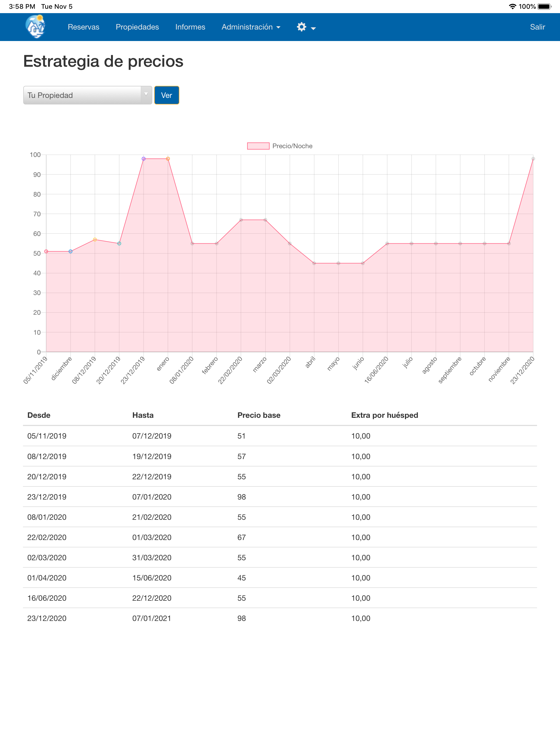Select the 20/12/2019 chart data point
The width and height of the screenshot is (560, 747).
tap(119, 243)
